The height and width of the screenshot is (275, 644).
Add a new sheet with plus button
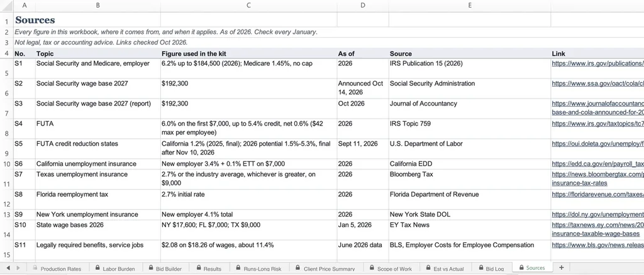click(562, 267)
